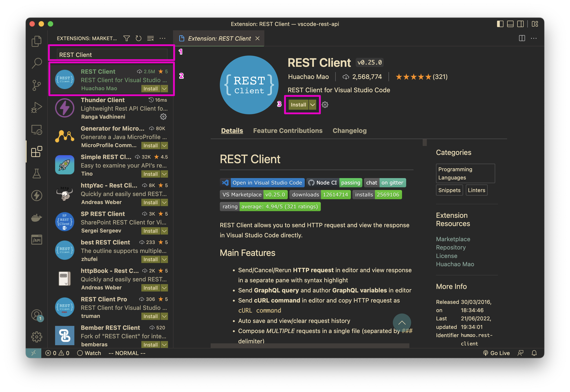Switch to the Changelog tab
570x392 pixels.
pos(349,131)
